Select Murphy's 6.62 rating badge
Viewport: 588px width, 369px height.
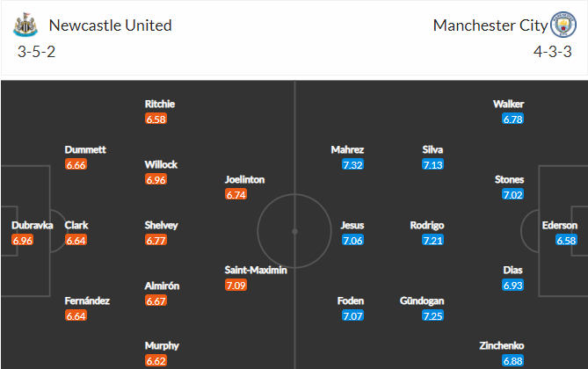tap(156, 361)
